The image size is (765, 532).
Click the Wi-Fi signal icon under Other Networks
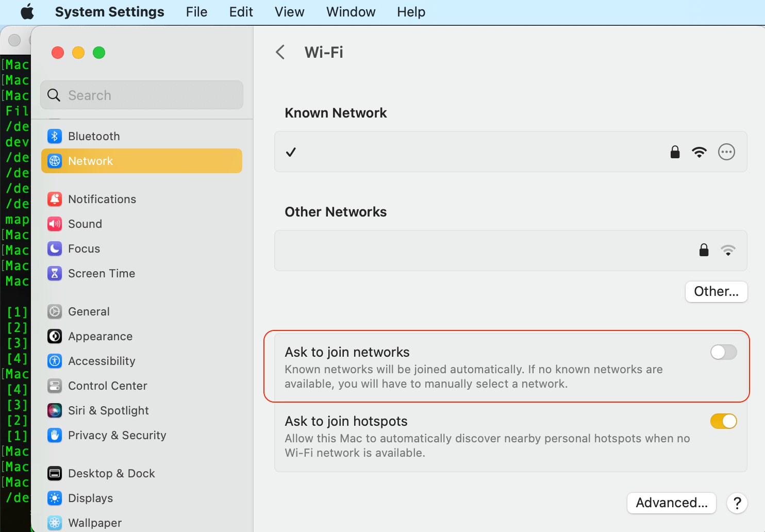coord(728,251)
